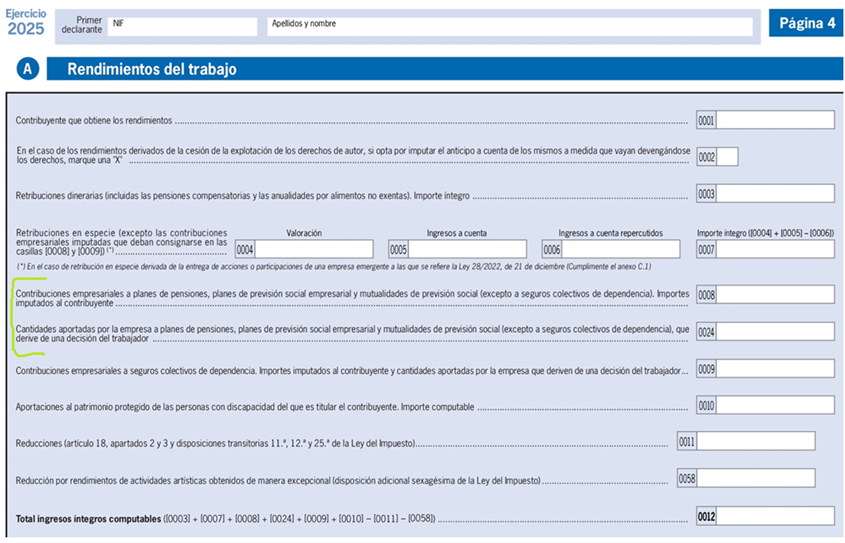The image size is (845, 543).
Task: Click the Ingresos a cuenta field 0005
Action: coord(467,249)
